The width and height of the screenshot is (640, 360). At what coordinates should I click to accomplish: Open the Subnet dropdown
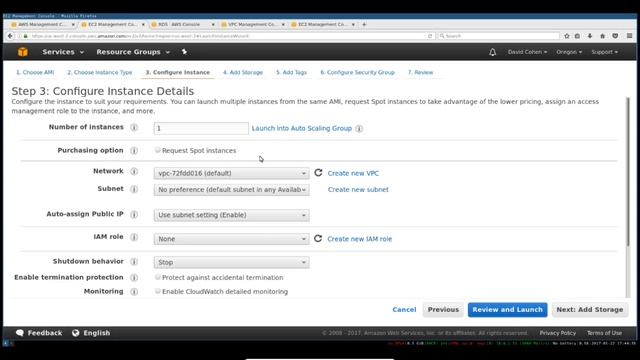(231, 190)
